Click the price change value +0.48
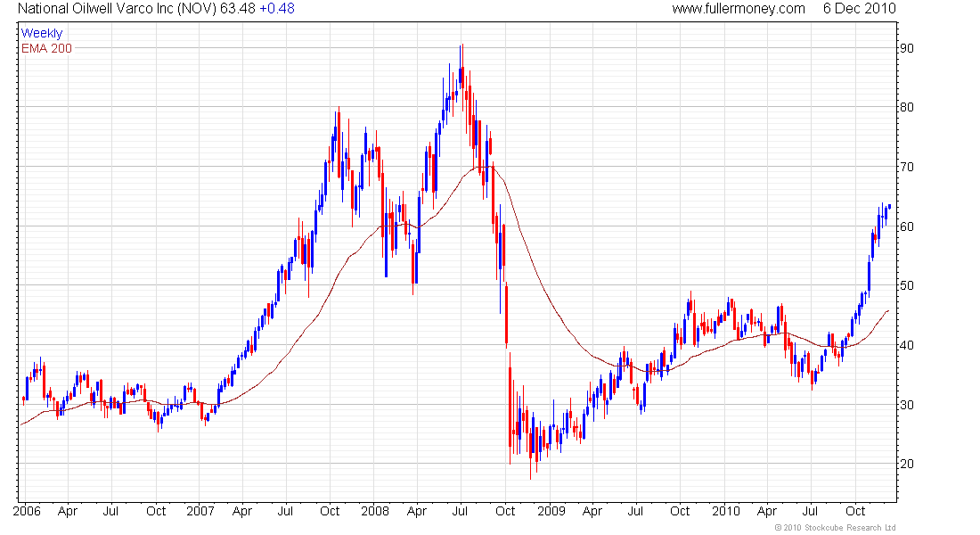The height and width of the screenshot is (535, 980). [277, 9]
